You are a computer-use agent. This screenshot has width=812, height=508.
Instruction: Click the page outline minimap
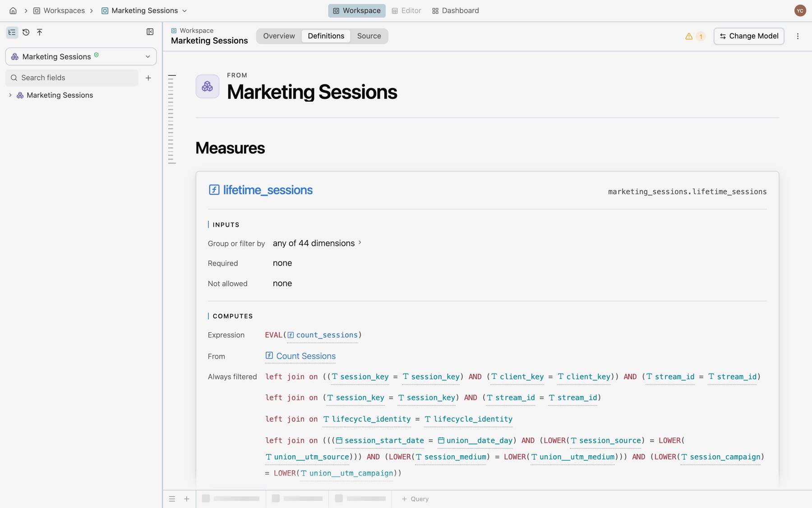(x=171, y=119)
